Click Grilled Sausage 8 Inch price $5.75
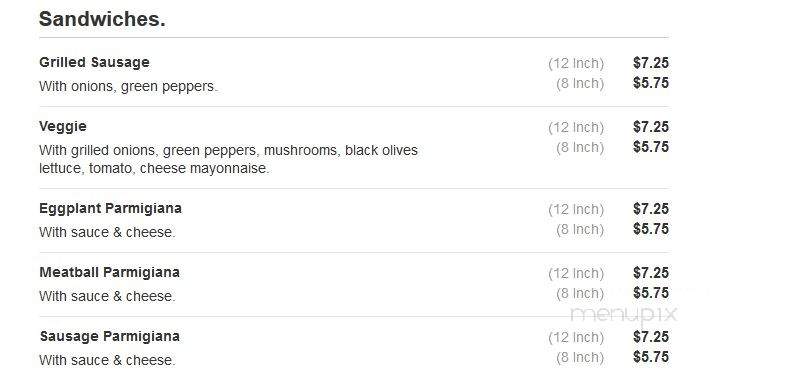Image resolution: width=785 pixels, height=383 pixels. [x=651, y=83]
